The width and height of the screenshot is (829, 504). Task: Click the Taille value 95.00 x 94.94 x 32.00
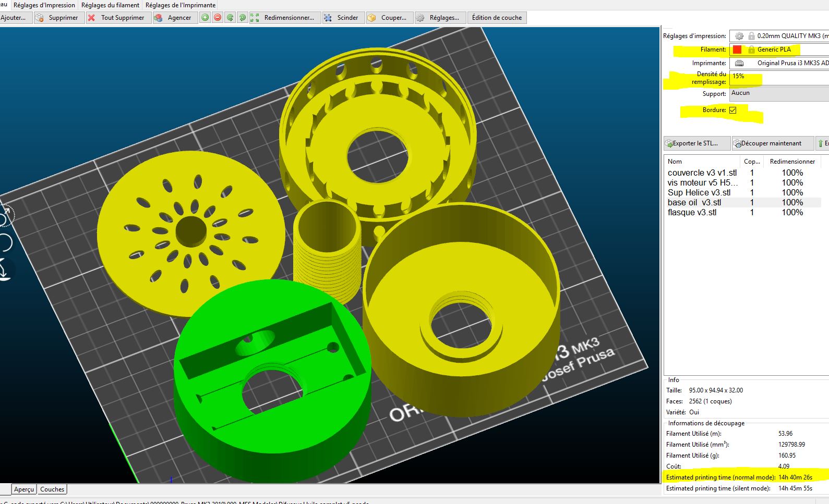click(x=716, y=390)
